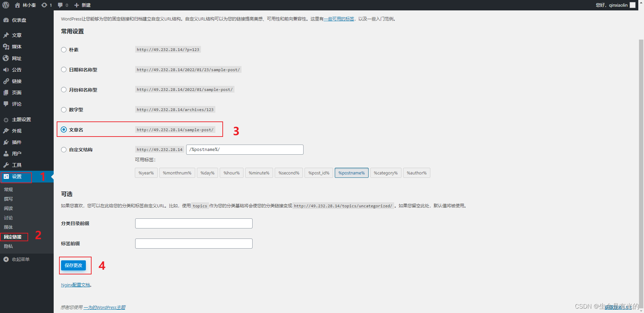Image resolution: width=644 pixels, height=313 pixels.
Task: Open the WordPress logo menu
Action: pos(6,5)
